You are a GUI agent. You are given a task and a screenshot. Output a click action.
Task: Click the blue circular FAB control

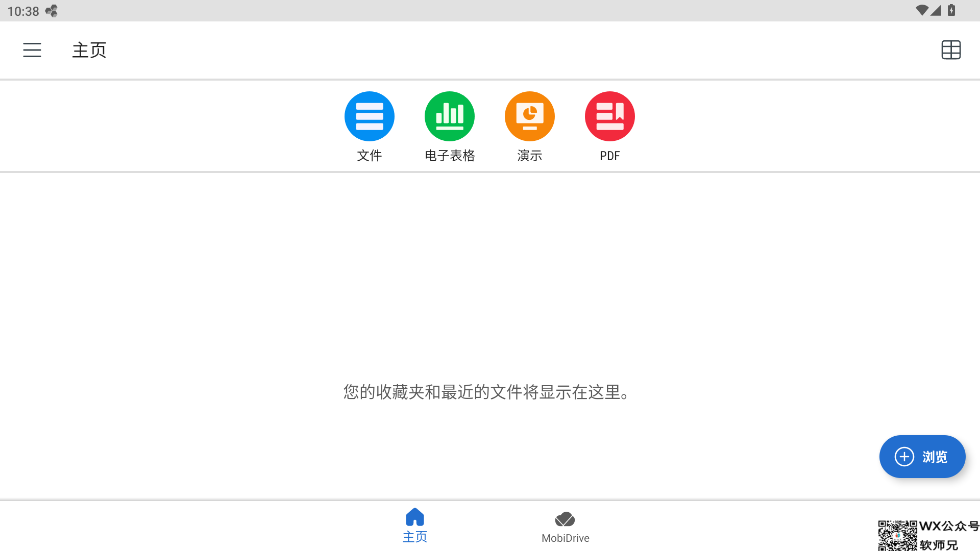pos(922,457)
